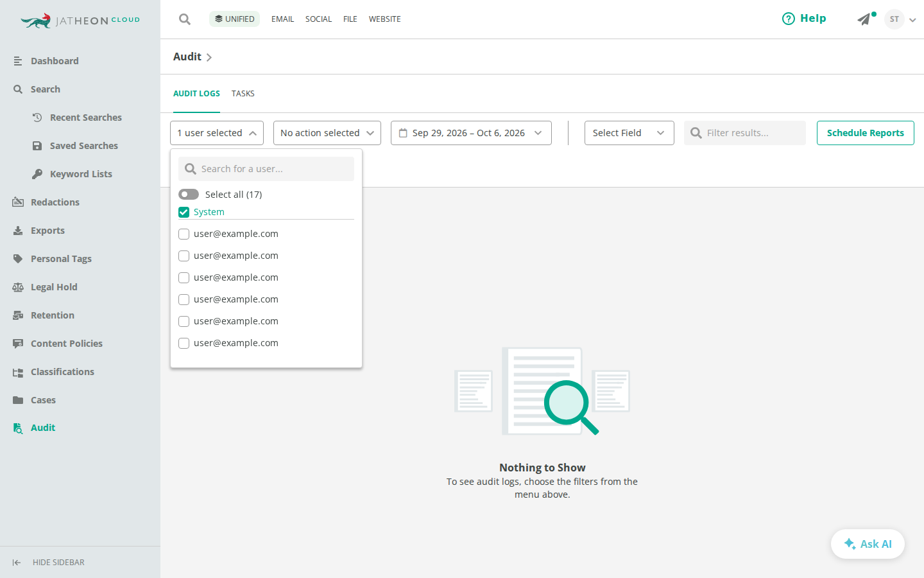Screen dimensions: 924x578
Task: Check the first user@example.com checkbox
Action: point(184,234)
